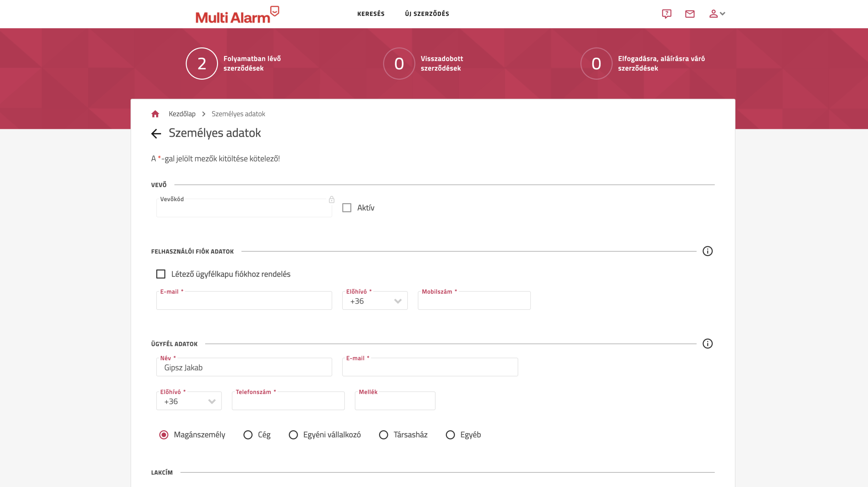Choose the Társasház radio option
The height and width of the screenshot is (487, 868).
pyautogui.click(x=383, y=435)
